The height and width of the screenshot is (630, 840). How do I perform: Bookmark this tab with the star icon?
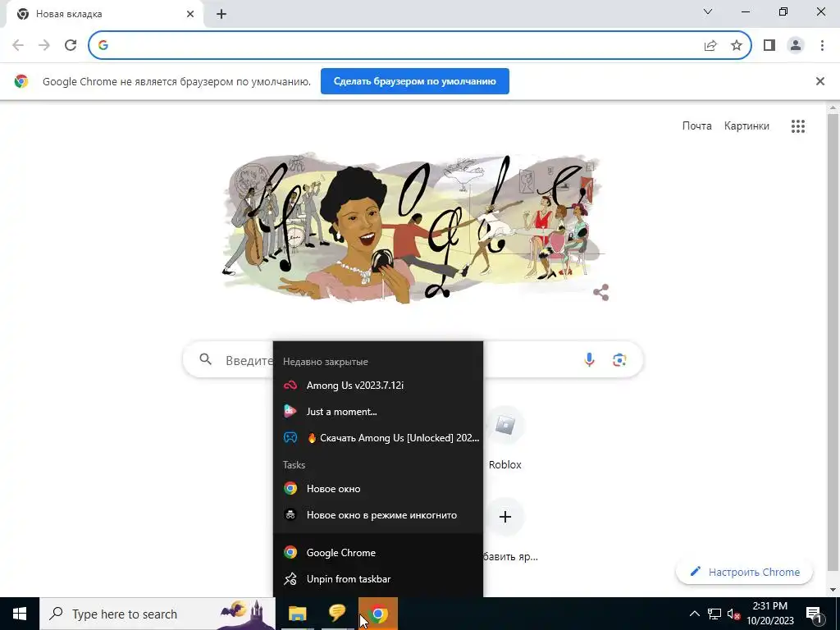(x=737, y=46)
